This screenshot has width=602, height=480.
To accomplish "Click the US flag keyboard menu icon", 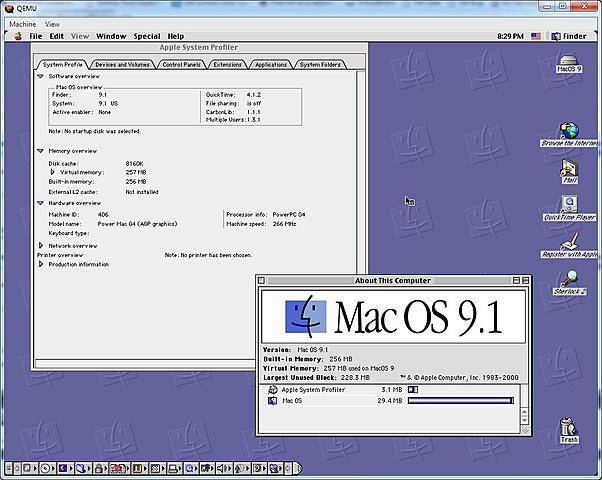I will [x=536, y=36].
